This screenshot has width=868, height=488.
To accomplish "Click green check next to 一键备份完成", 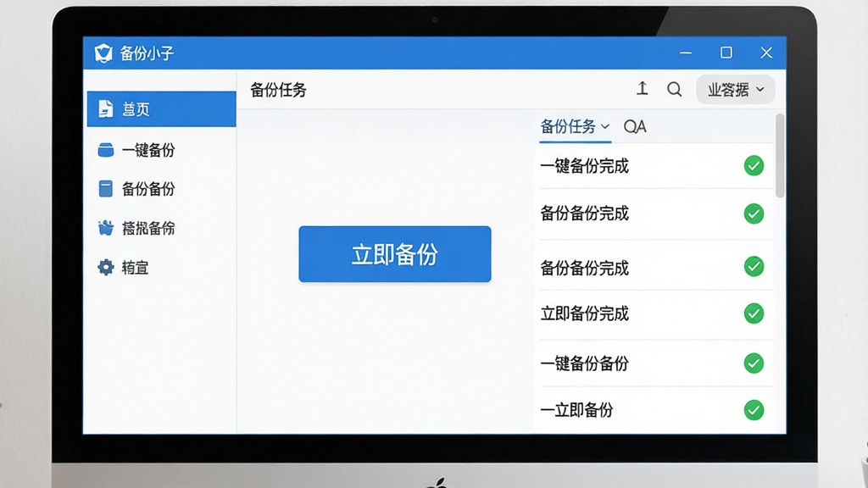I will pyautogui.click(x=754, y=165).
